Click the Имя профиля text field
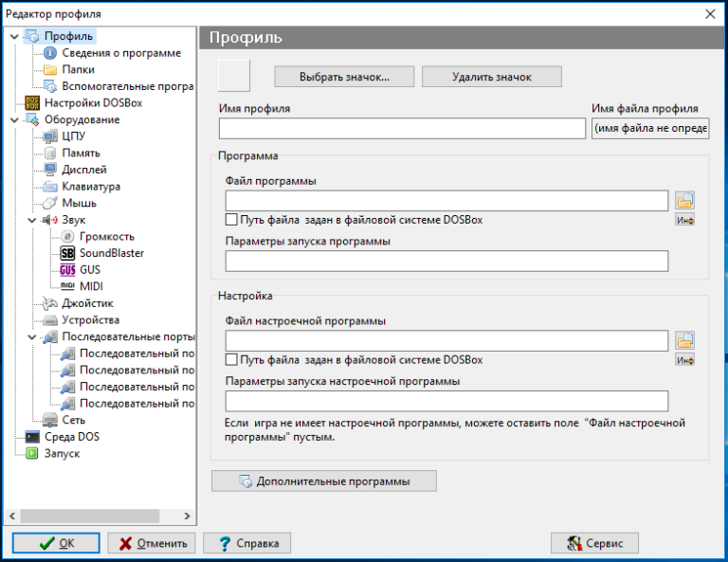This screenshot has height=562, width=728. 402,129
